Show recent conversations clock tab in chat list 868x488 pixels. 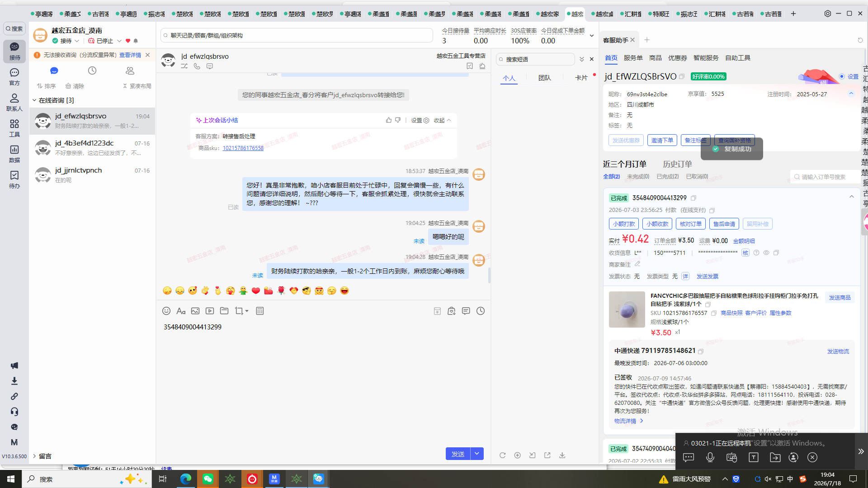pos(92,70)
